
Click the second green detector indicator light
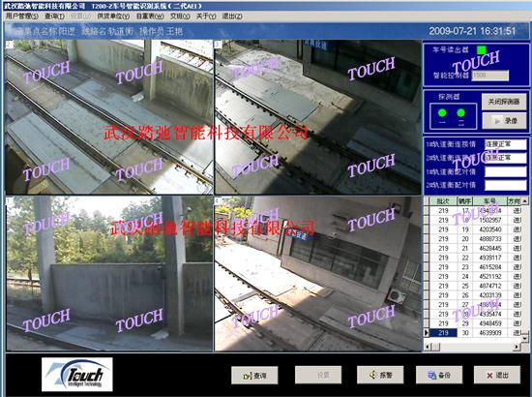pos(460,112)
